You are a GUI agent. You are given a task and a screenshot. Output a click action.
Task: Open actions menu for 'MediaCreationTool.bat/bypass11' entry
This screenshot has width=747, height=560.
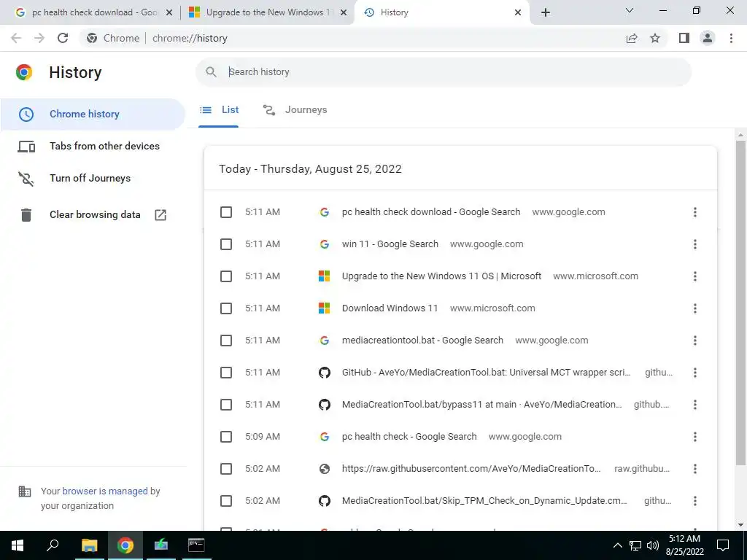(x=695, y=405)
